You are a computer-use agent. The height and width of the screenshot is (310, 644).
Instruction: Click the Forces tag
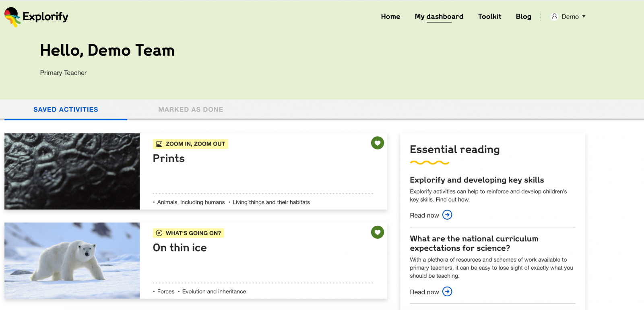point(166,291)
